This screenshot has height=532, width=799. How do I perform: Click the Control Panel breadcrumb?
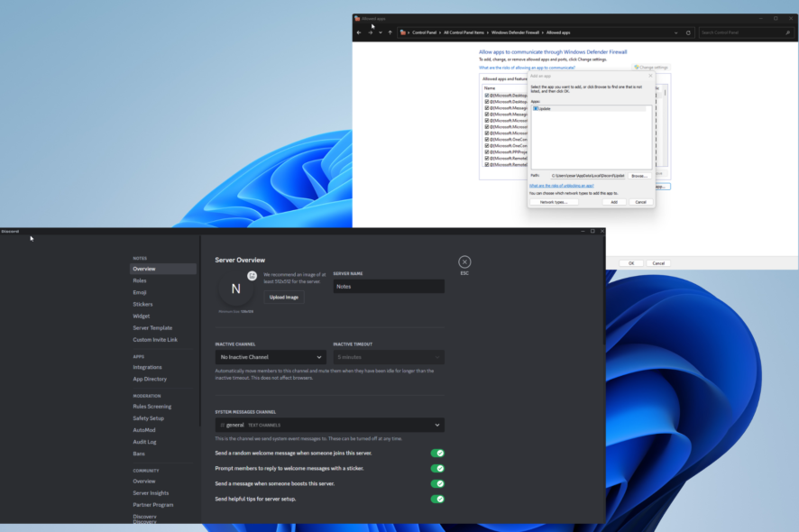click(x=424, y=32)
